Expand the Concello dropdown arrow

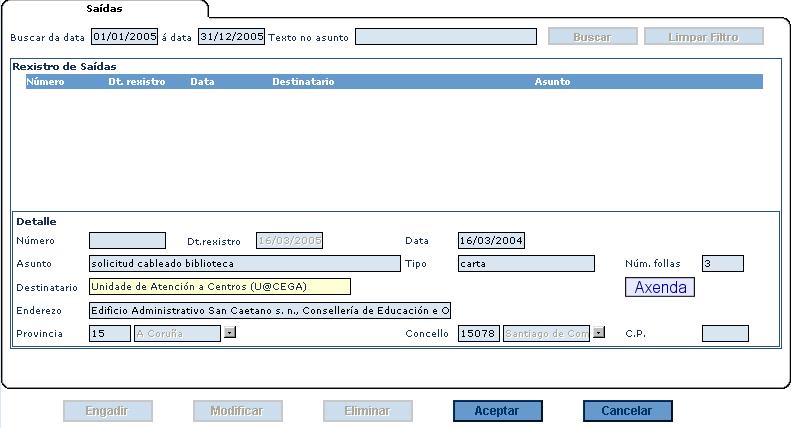pyautogui.click(x=599, y=333)
